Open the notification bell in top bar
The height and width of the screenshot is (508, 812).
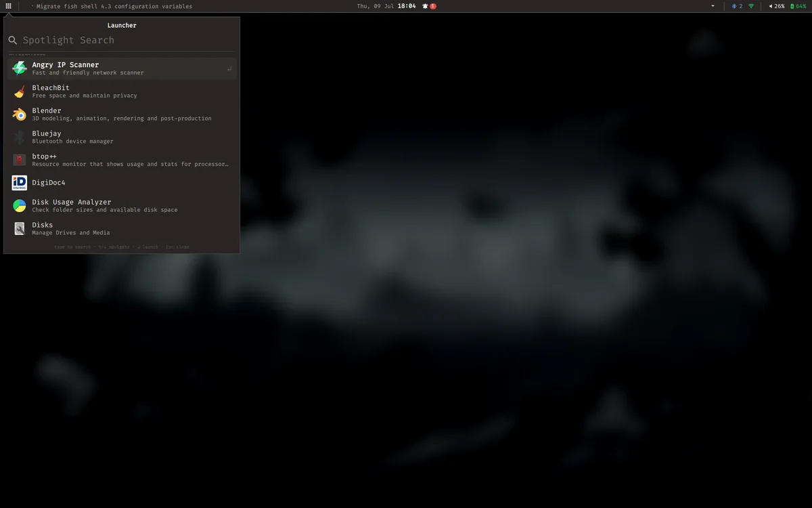[x=425, y=6]
